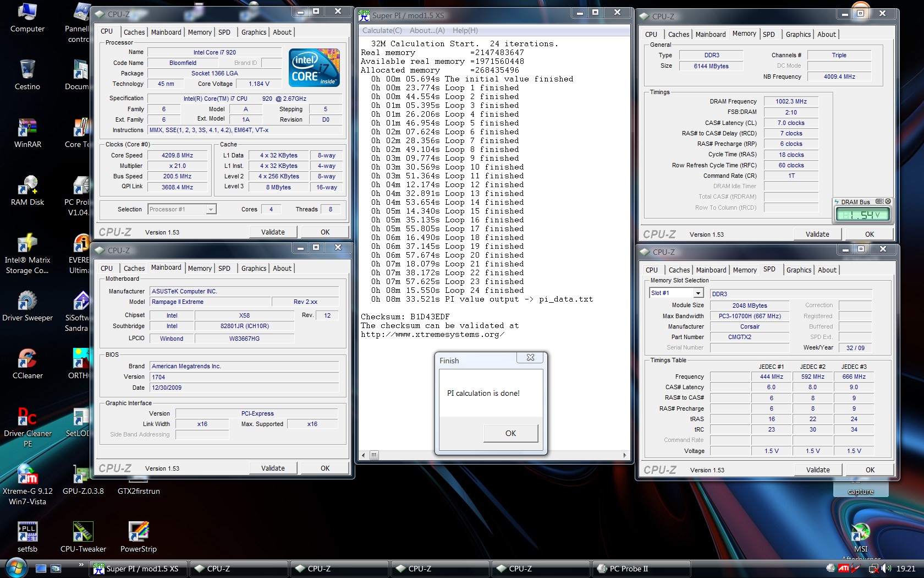Click the show desktop quick launch icon

[41, 569]
